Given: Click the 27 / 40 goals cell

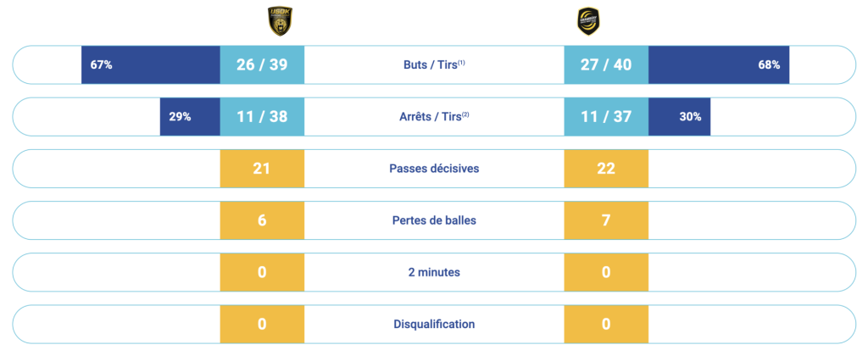Looking at the screenshot, I should (606, 64).
